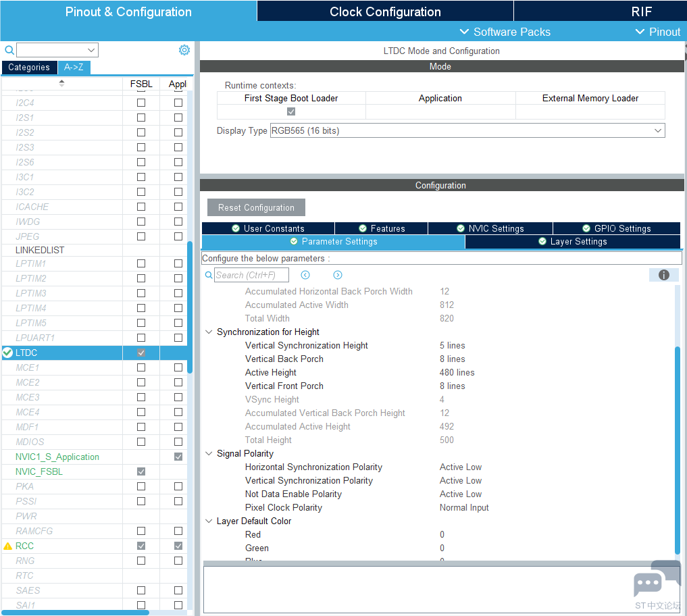Screen dimensions: 687x616
Task: Click the next search result arrow
Action: pos(337,275)
